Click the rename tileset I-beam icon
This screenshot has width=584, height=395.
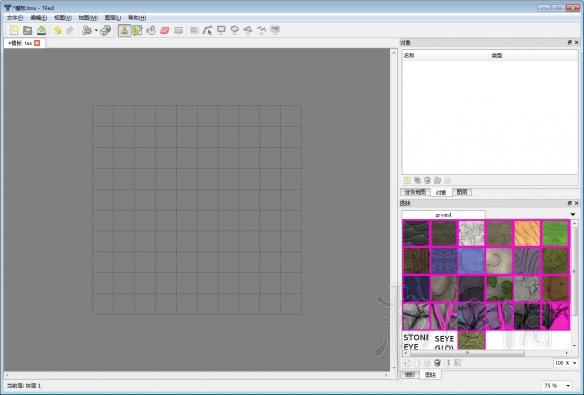[x=448, y=363]
